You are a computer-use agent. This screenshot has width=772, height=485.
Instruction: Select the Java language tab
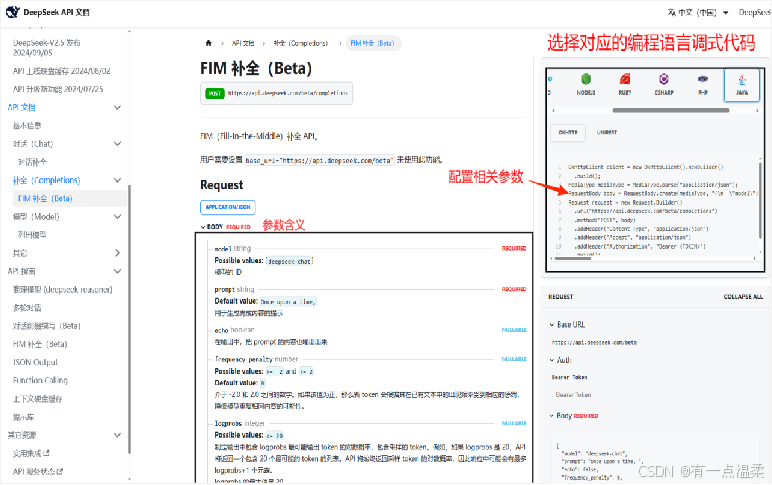(741, 85)
